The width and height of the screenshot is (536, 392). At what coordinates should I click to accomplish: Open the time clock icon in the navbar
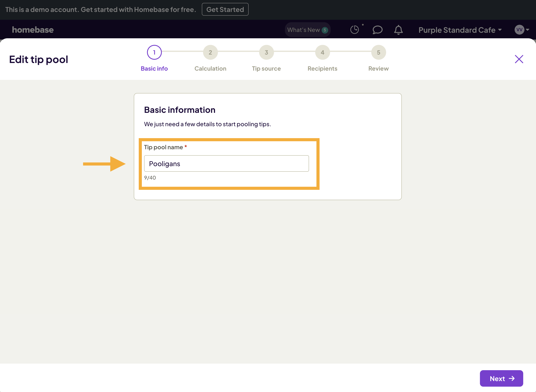click(355, 29)
